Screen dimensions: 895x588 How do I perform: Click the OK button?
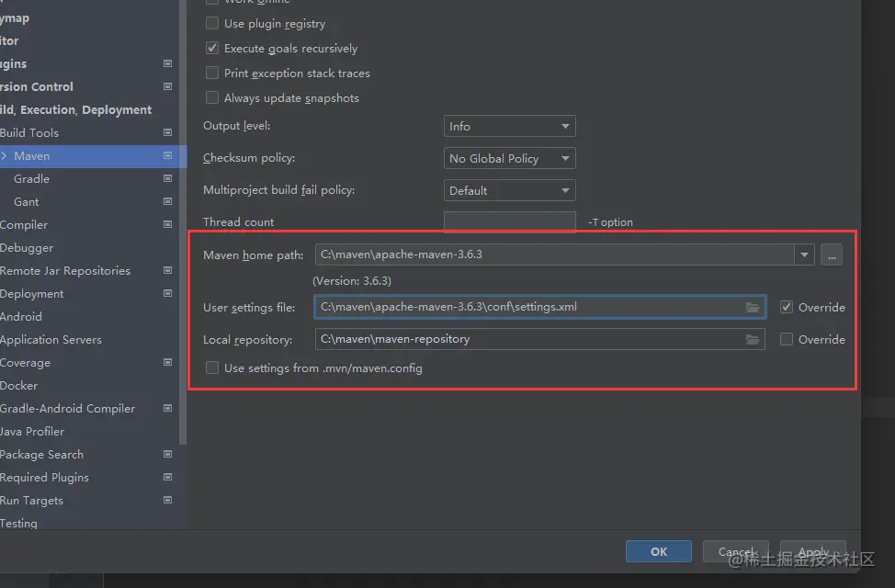click(659, 551)
